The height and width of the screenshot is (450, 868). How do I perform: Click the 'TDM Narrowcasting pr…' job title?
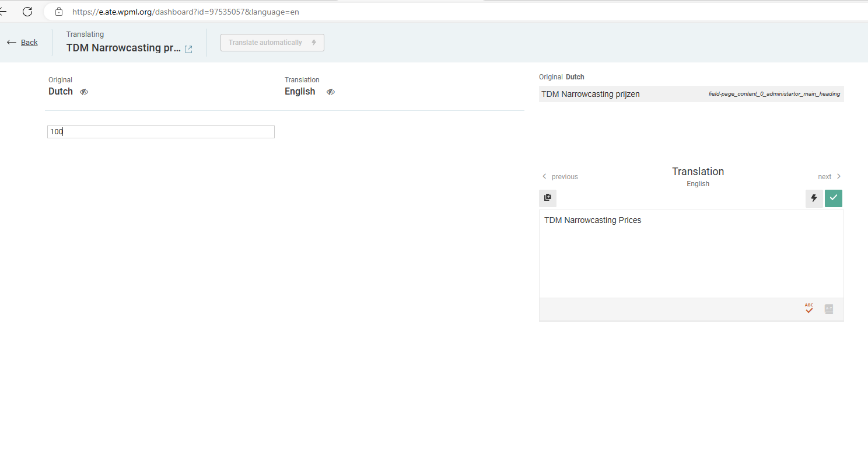click(124, 48)
